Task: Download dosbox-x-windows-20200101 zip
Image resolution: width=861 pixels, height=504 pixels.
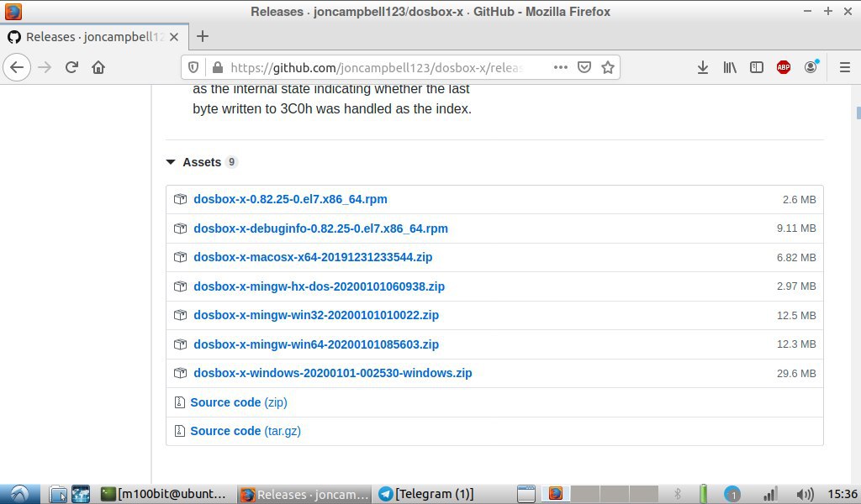Action: 333,373
